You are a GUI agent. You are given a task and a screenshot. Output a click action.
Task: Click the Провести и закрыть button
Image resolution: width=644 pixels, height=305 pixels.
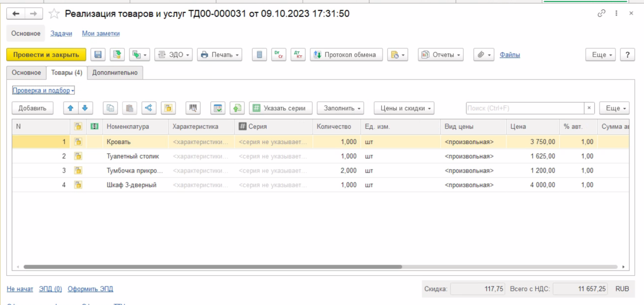pyautogui.click(x=46, y=55)
